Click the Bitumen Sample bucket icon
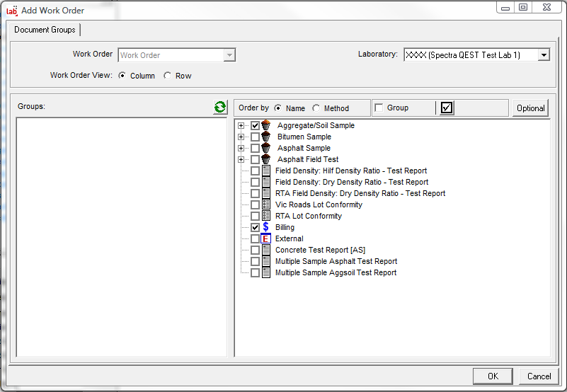The width and height of the screenshot is (567, 392). 266,137
